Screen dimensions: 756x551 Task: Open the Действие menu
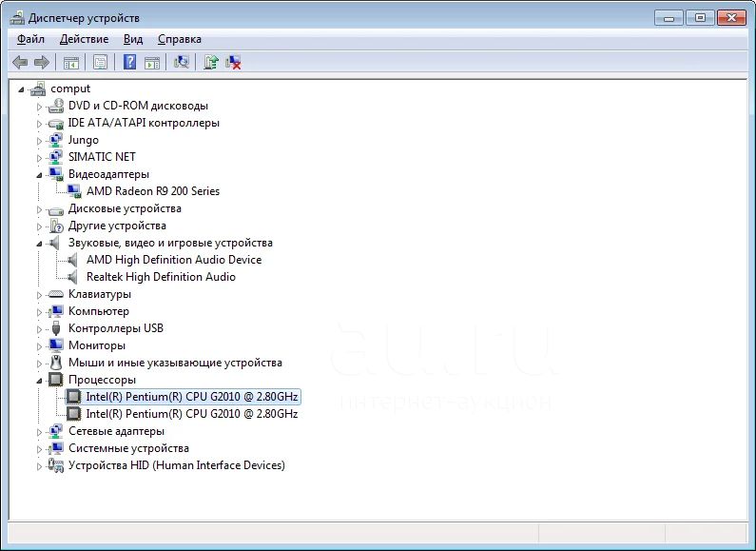(84, 39)
